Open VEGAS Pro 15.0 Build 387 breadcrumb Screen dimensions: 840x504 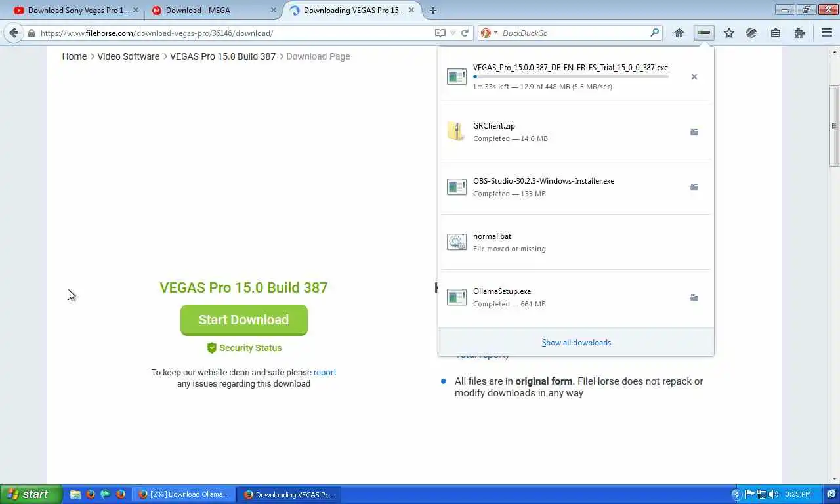(x=223, y=56)
